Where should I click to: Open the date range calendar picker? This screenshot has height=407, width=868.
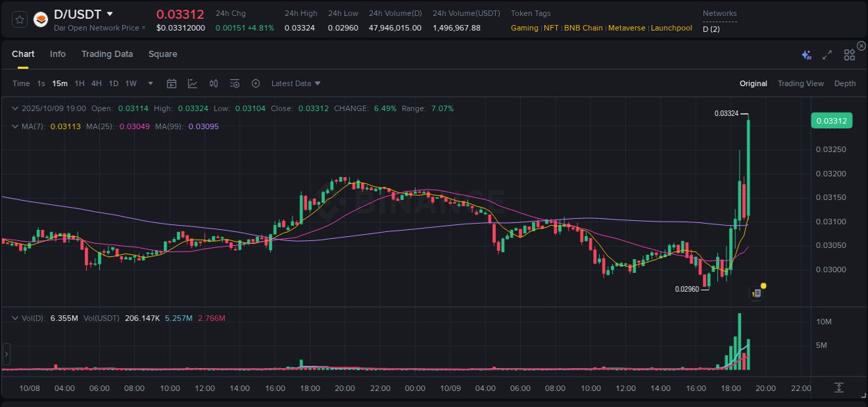coord(172,83)
